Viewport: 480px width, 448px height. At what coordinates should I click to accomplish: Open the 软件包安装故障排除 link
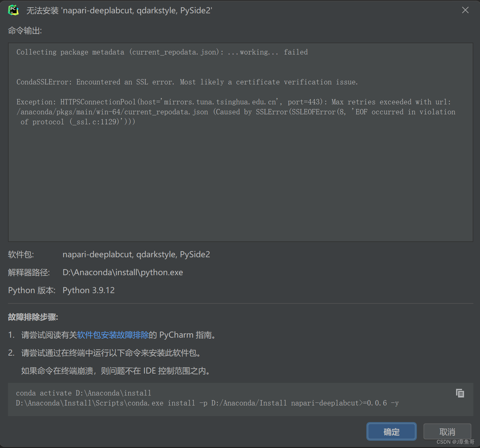113,335
